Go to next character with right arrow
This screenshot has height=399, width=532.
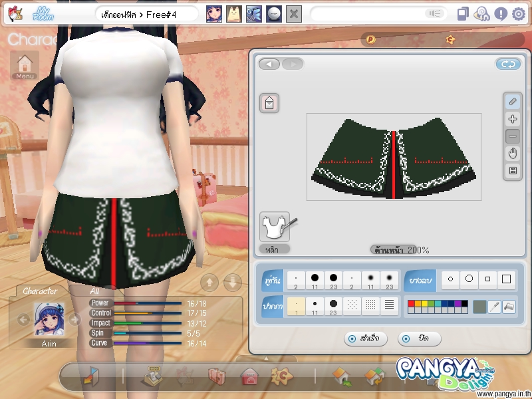[74, 319]
